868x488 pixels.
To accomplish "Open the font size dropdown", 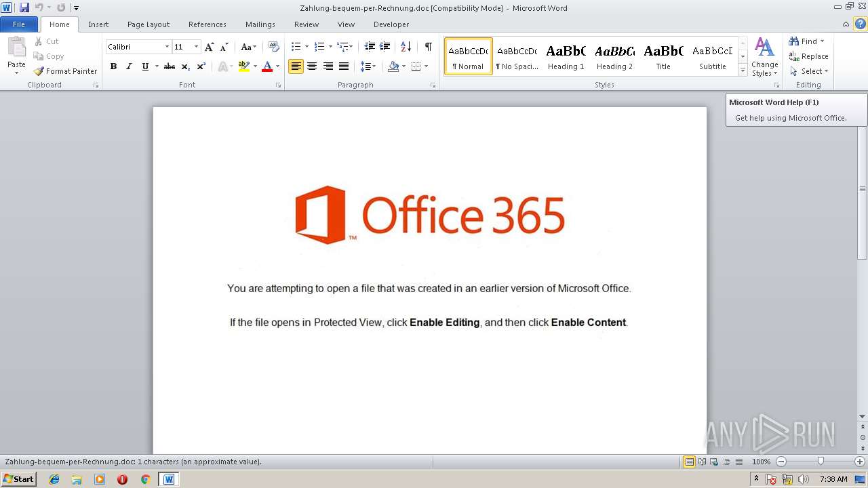I will (x=197, y=47).
